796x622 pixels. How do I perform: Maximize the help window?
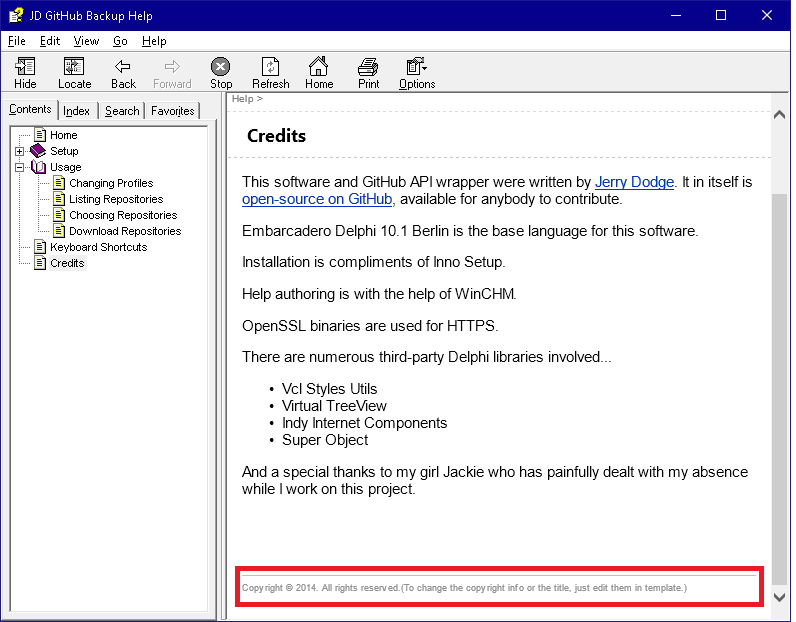click(x=721, y=15)
